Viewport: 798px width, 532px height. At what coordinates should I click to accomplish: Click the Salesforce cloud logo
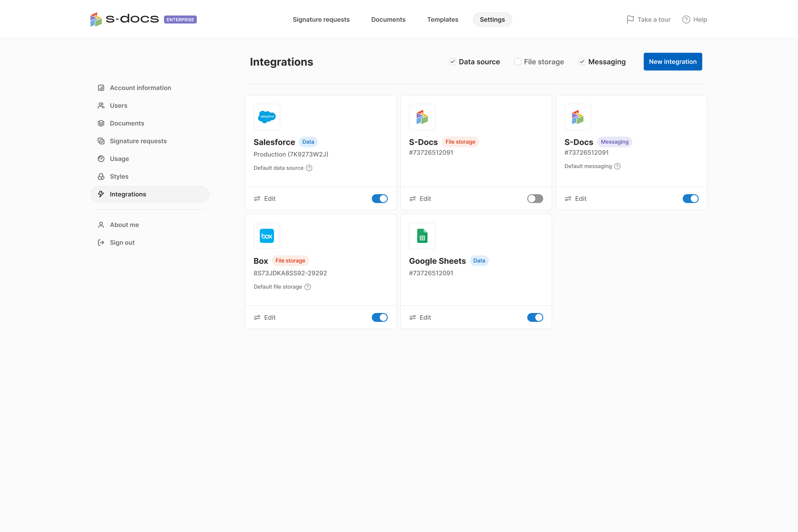pyautogui.click(x=267, y=117)
